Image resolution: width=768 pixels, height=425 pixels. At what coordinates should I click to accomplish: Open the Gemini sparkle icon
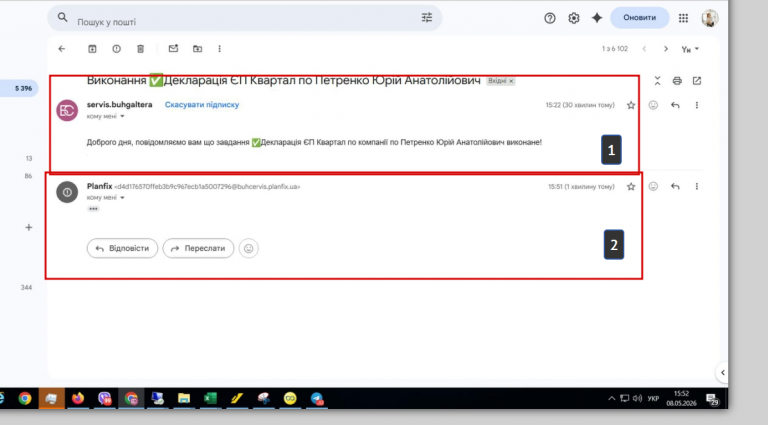[x=597, y=18]
